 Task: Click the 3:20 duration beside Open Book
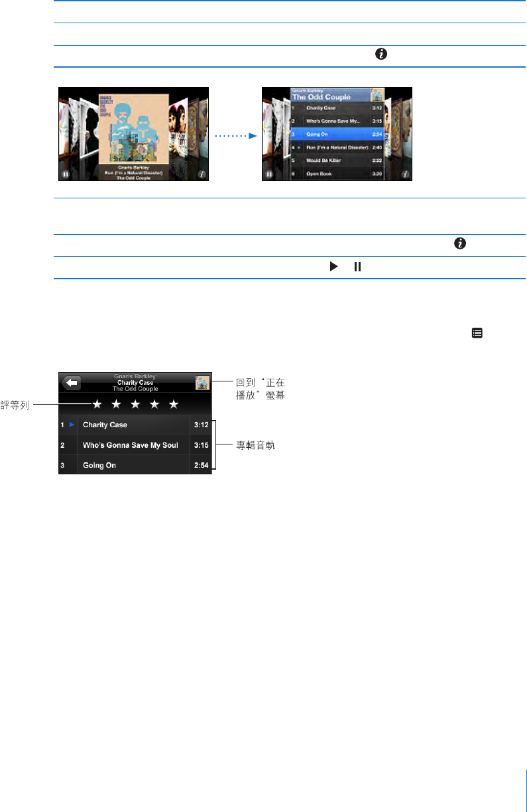tap(377, 174)
